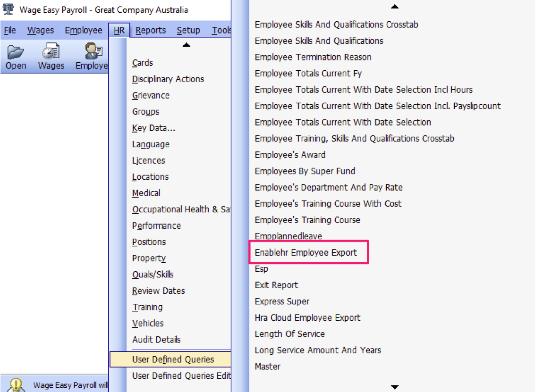Run the Employee Skills And Qualifications query
This screenshot has width=535, height=392.
click(x=319, y=41)
